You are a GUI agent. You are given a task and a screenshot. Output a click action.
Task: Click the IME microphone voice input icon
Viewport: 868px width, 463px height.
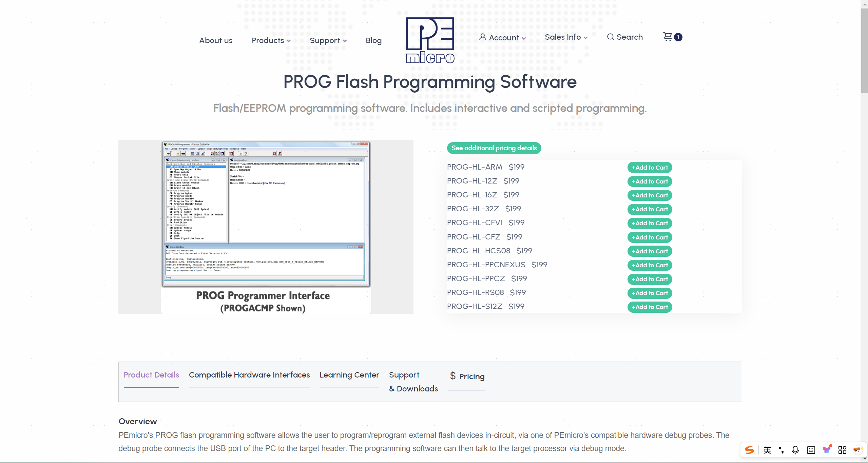pos(795,450)
